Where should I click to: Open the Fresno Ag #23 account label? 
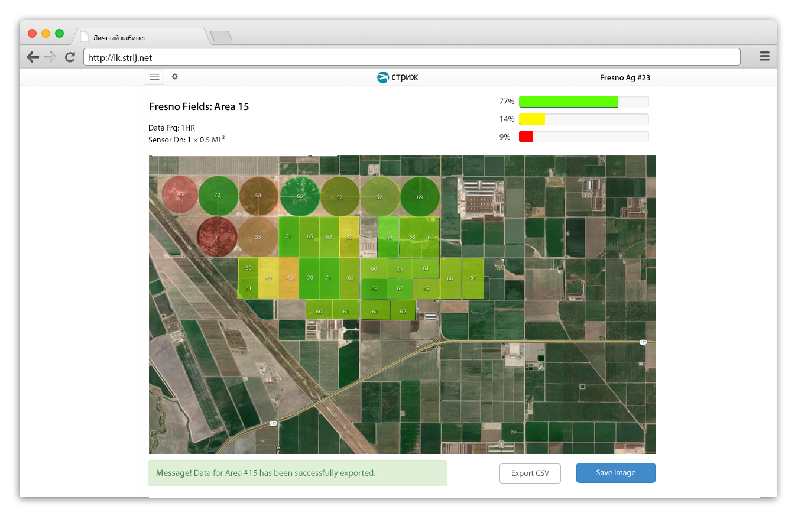625,77
